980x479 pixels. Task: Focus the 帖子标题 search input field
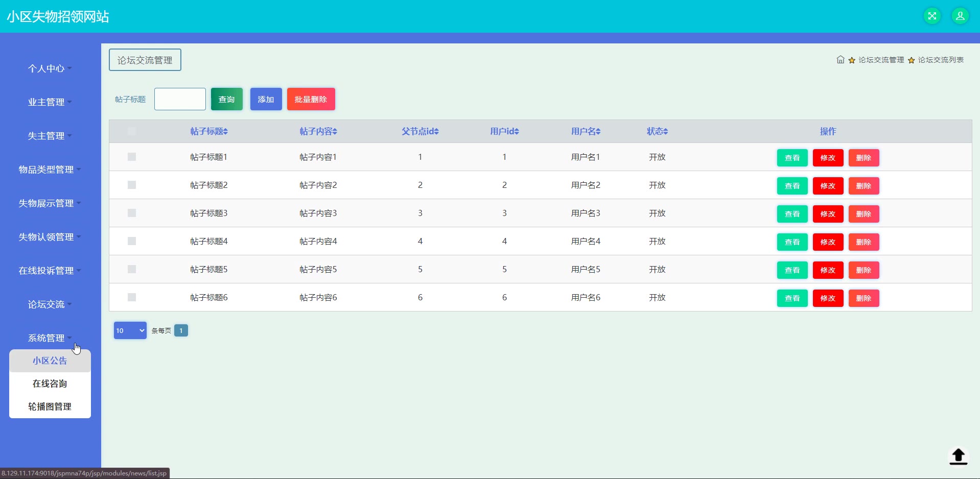point(180,99)
